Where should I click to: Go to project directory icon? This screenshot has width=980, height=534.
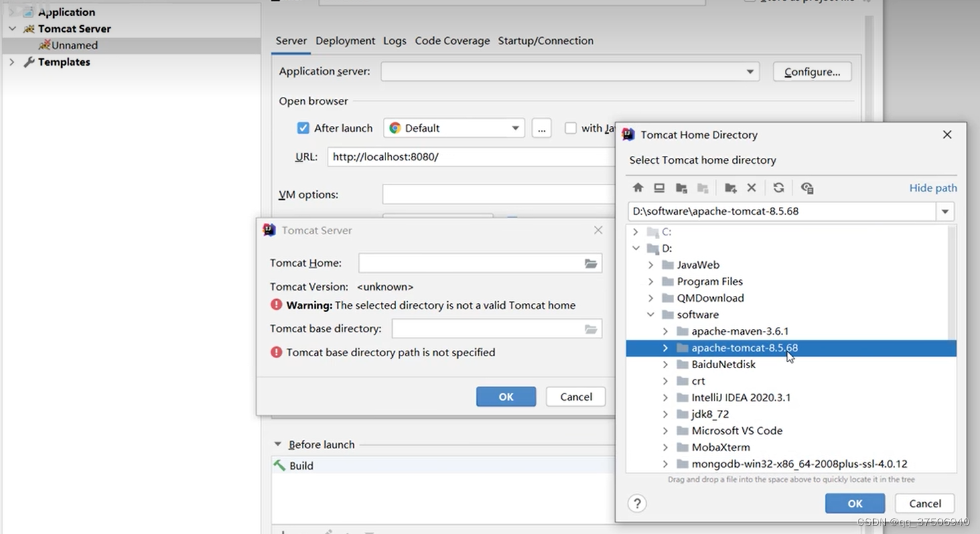[x=681, y=188]
